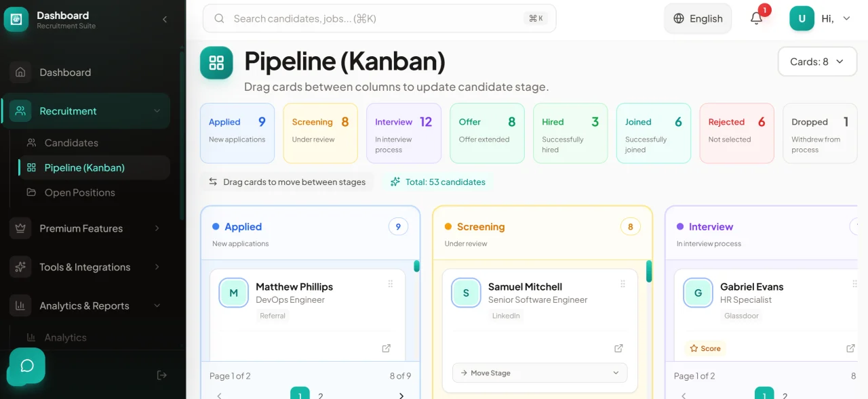Viewport: 868px width, 399px height.
Task: Open the Analytics submenu item
Action: coord(94,337)
